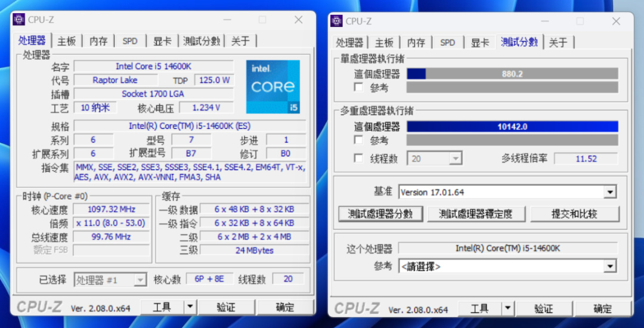Open the 内存 tab in right window
The height and width of the screenshot is (328, 644).
(416, 43)
